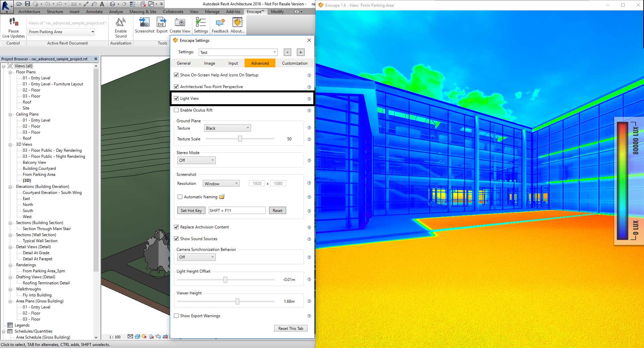The image size is (644, 348).
Task: Adjust the Viewer Height slider
Action: [238, 301]
